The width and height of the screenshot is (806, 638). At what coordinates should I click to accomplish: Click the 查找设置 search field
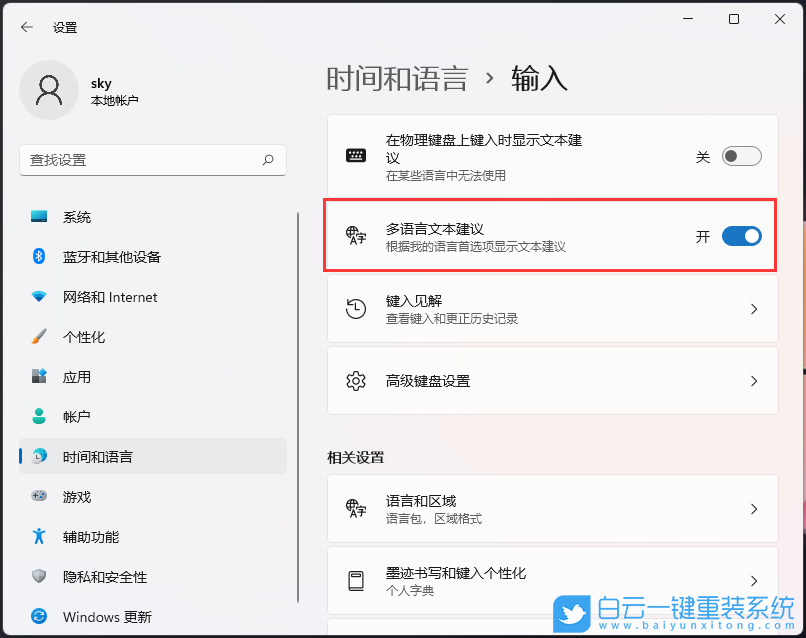[150, 161]
